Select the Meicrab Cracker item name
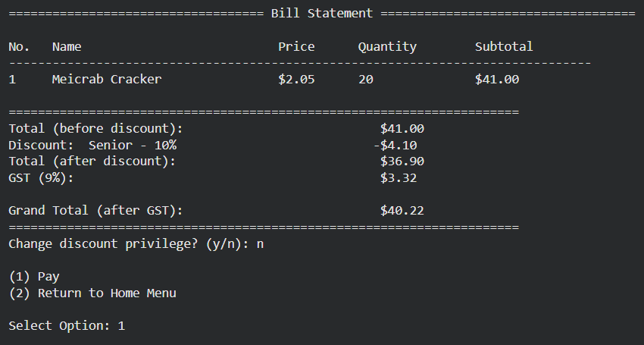Viewport: 644px width, 345px height. tap(106, 79)
